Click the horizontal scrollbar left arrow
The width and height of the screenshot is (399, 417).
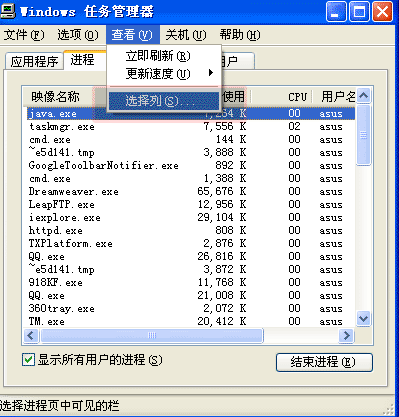click(x=31, y=335)
